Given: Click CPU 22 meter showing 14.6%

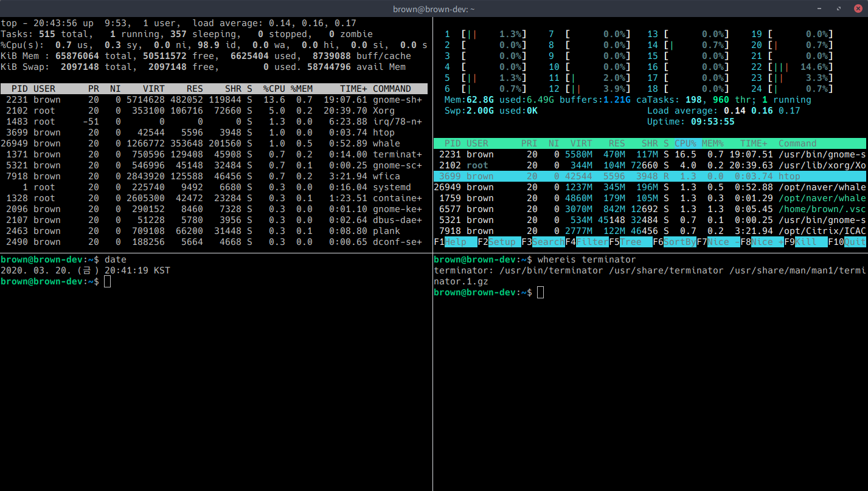Looking at the screenshot, I should point(791,67).
